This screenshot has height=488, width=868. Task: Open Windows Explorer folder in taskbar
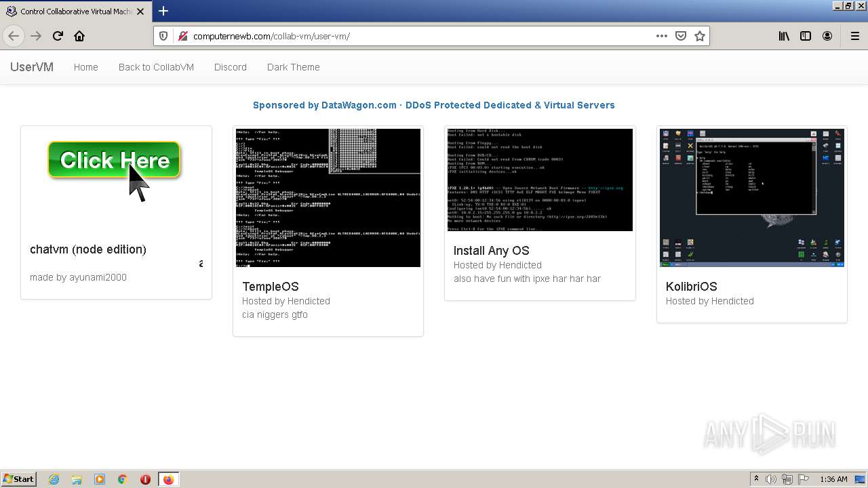77,479
